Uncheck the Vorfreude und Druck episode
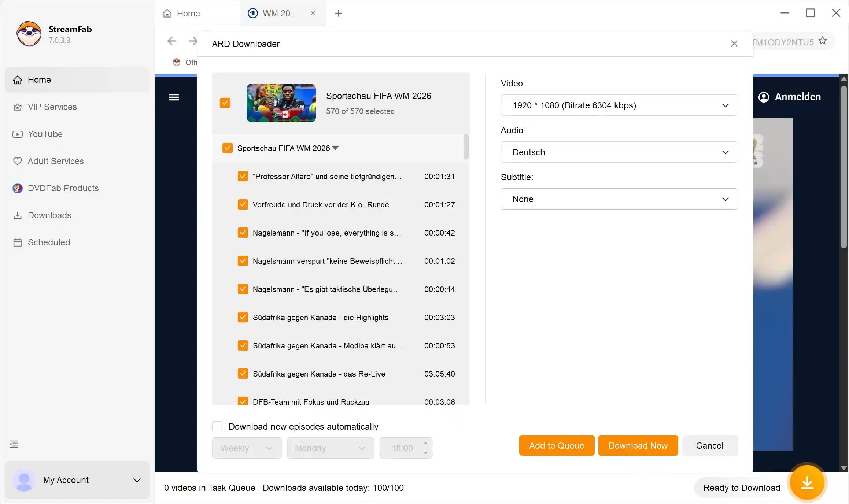The height and width of the screenshot is (504, 849). 243,204
